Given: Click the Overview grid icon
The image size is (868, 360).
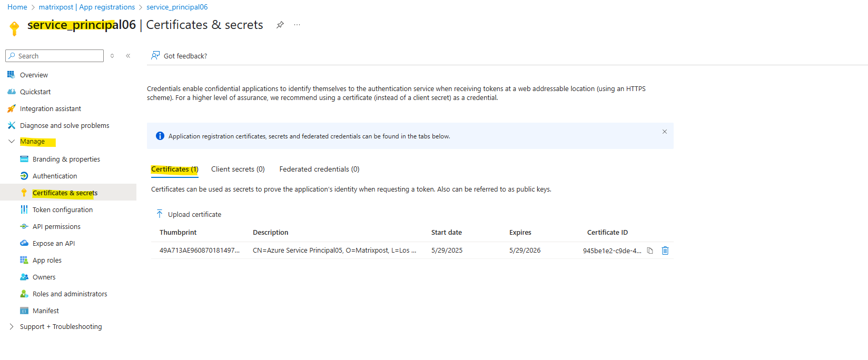Looking at the screenshot, I should (11, 75).
